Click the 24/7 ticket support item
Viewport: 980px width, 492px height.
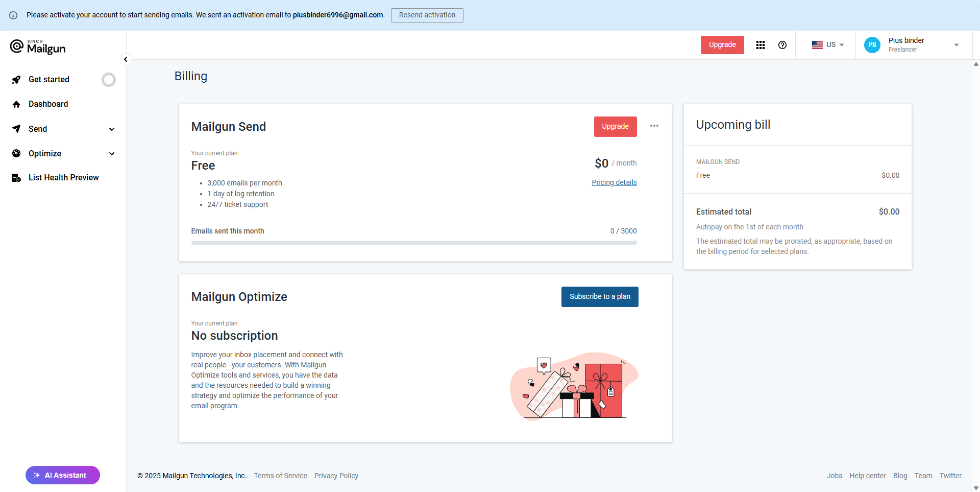pos(238,204)
